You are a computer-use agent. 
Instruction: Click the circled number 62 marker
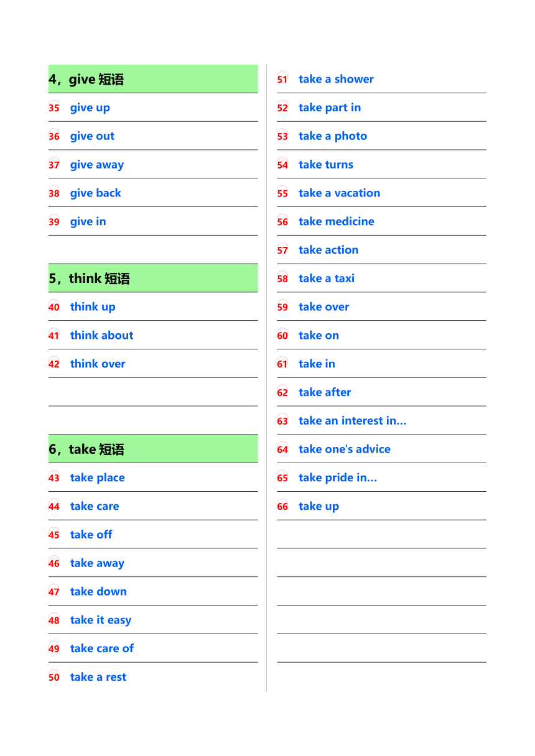[x=282, y=392]
